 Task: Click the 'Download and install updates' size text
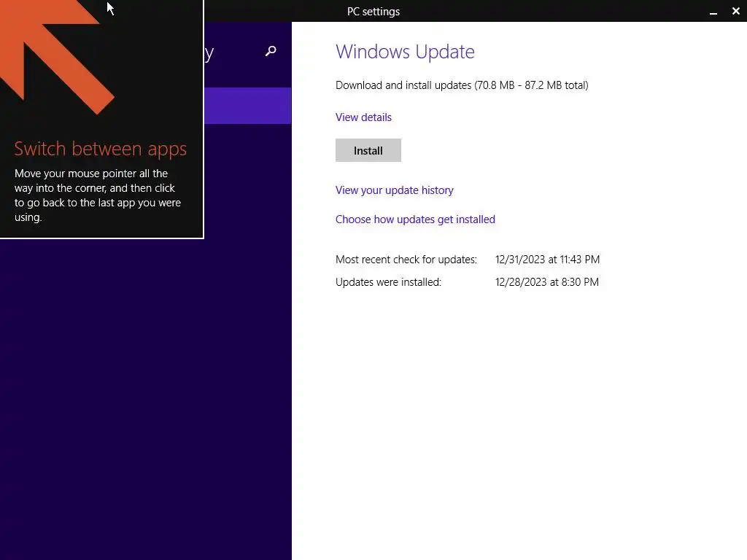click(x=462, y=85)
